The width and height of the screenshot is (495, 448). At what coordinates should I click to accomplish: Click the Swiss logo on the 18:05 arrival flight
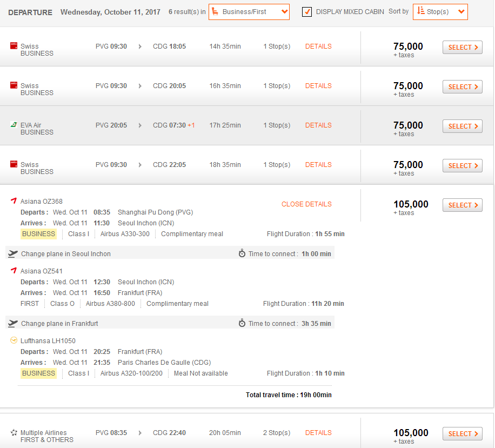point(14,46)
